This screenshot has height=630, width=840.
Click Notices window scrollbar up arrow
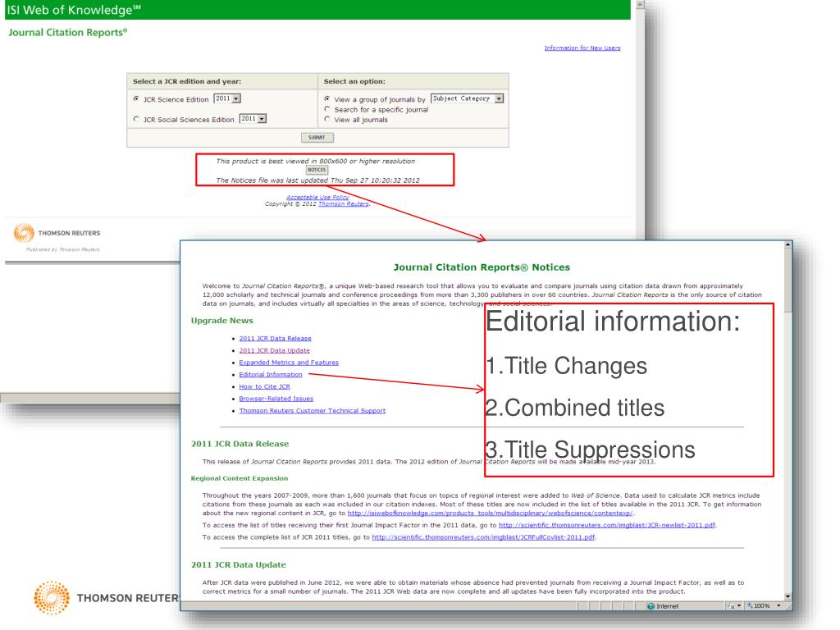tap(787, 244)
